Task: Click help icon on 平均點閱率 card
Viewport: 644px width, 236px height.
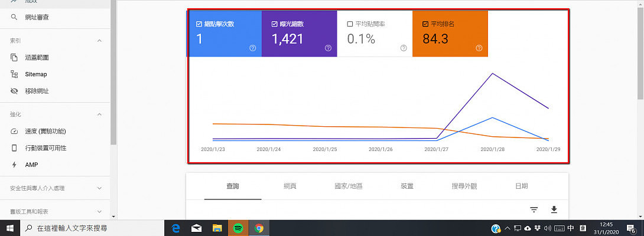Action: pyautogui.click(x=404, y=48)
